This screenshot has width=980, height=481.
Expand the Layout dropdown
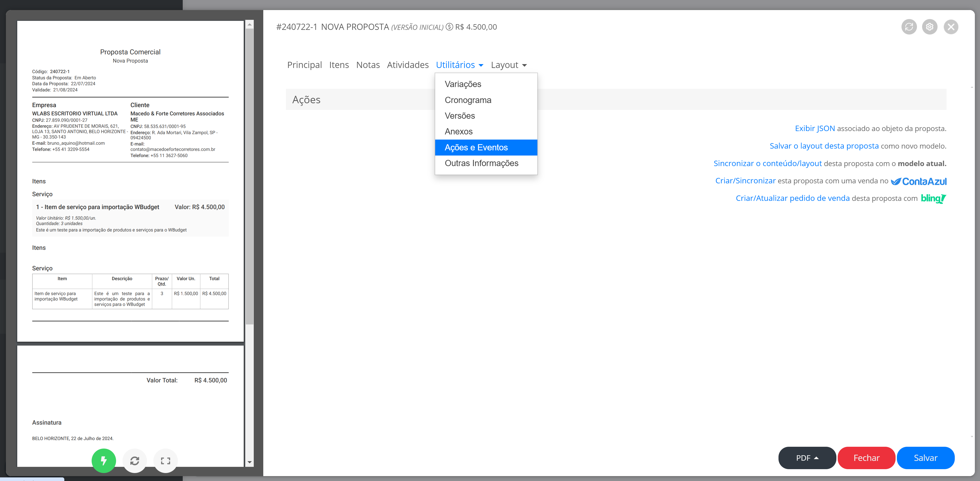pyautogui.click(x=509, y=65)
